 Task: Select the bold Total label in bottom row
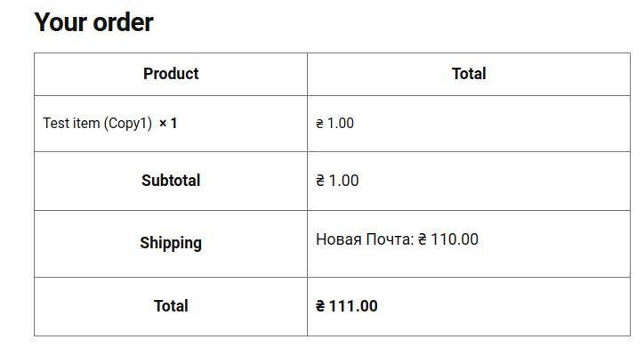click(x=171, y=306)
